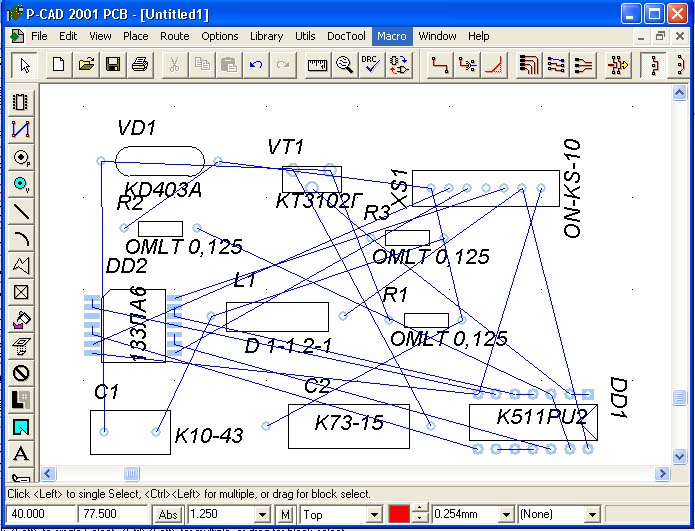This screenshot has height=531, width=695.
Task: Open the Edit menu
Action: click(x=68, y=36)
